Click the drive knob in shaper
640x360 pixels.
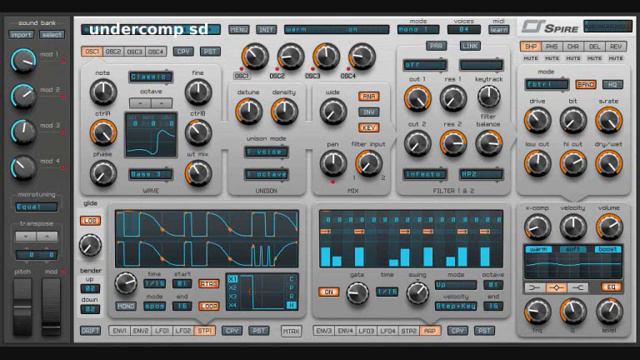click(537, 120)
